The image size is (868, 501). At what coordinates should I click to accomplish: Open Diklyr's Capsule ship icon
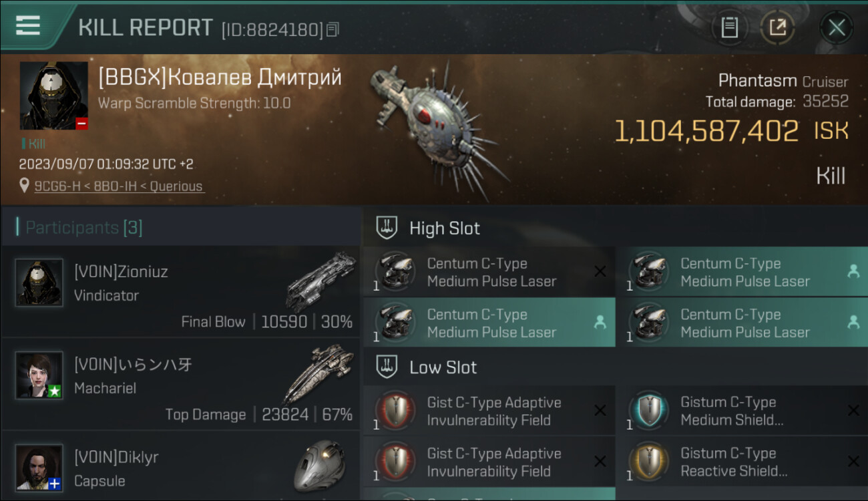pos(319,466)
